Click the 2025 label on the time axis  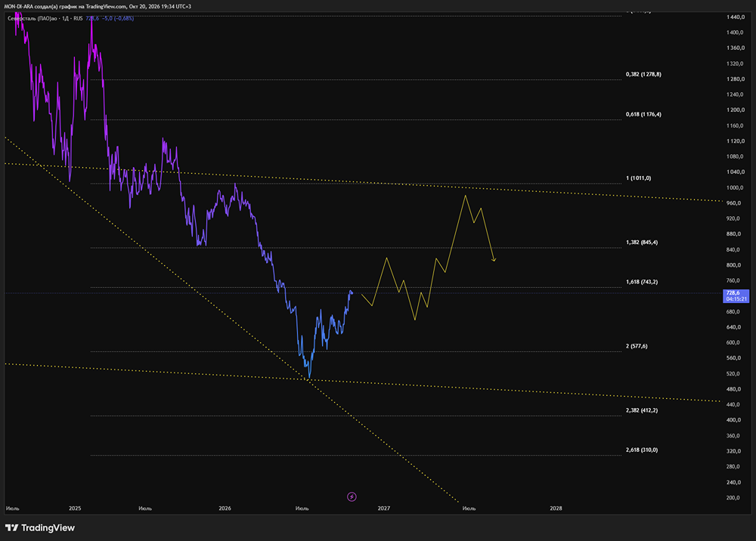click(x=75, y=509)
